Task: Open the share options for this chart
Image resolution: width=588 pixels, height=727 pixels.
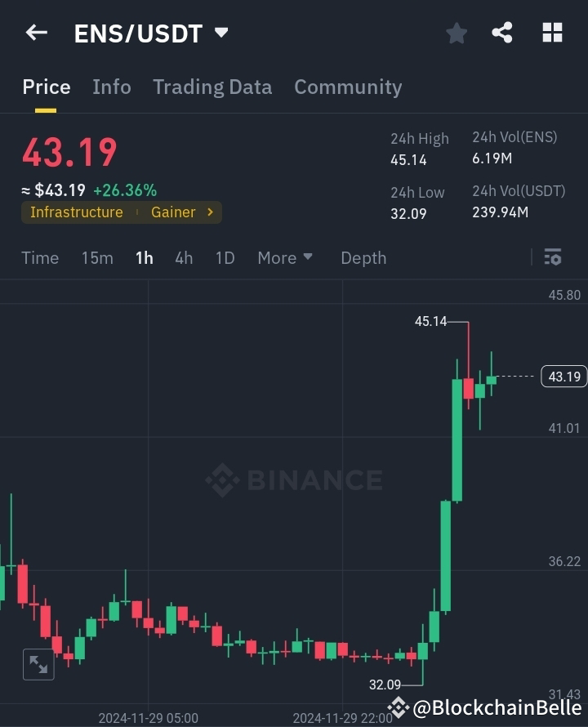Action: [503, 33]
